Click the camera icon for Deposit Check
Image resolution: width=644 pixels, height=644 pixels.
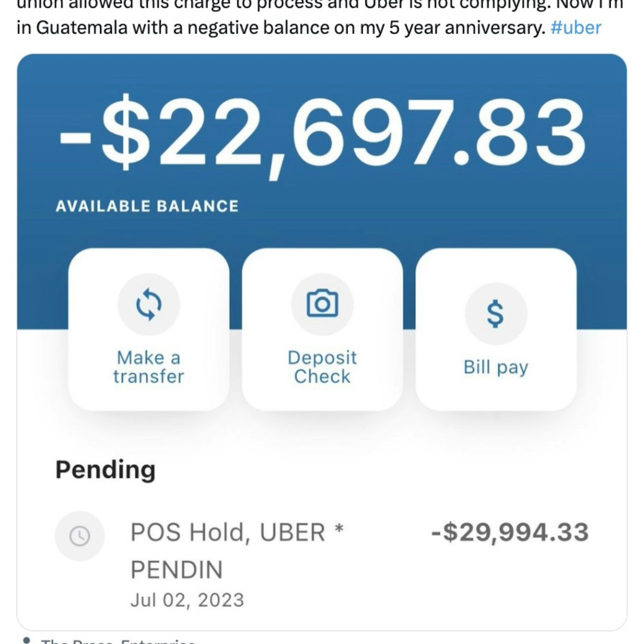tap(322, 304)
